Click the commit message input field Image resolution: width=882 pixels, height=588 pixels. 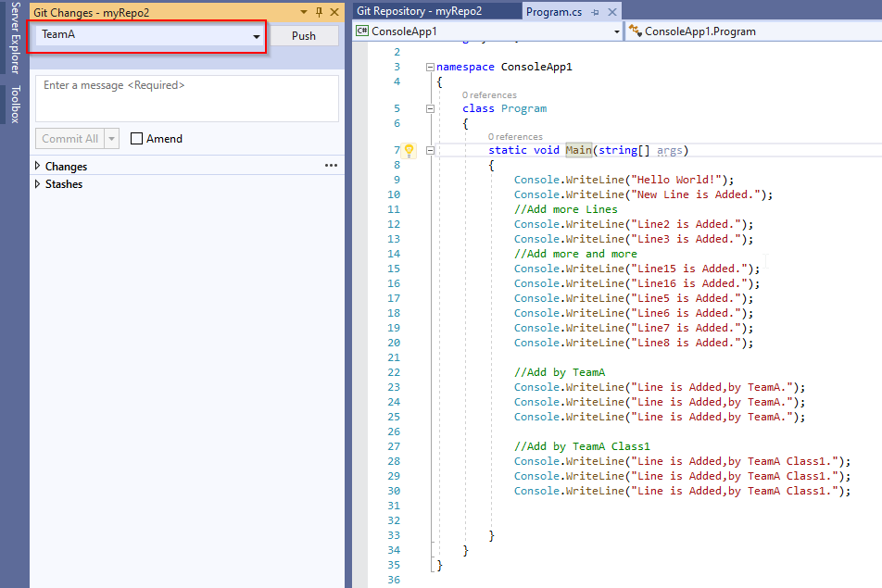tap(187, 98)
